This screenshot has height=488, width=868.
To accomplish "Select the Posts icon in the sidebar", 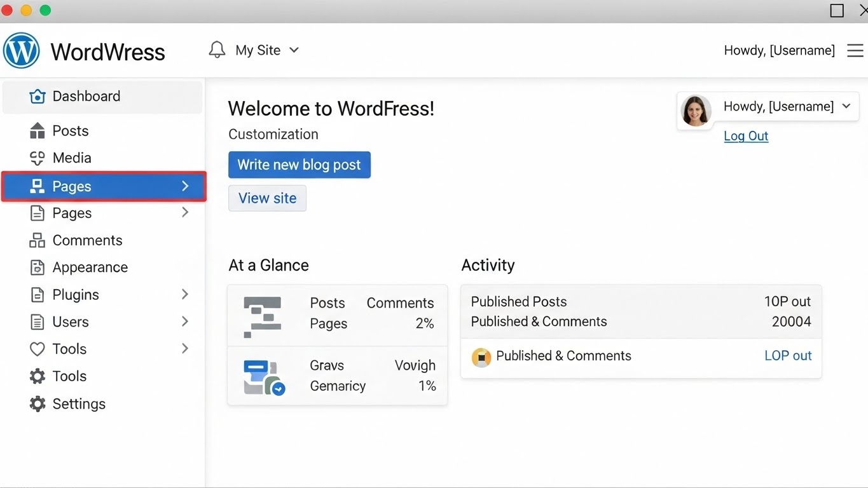I will 37,130.
